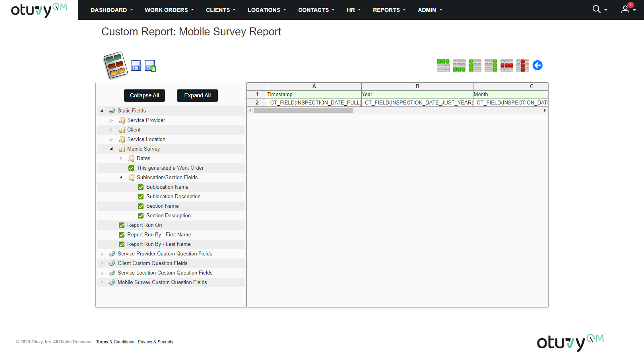The height and width of the screenshot is (352, 644).
Task: Toggle the Report Run On checkbox
Action: [122, 225]
